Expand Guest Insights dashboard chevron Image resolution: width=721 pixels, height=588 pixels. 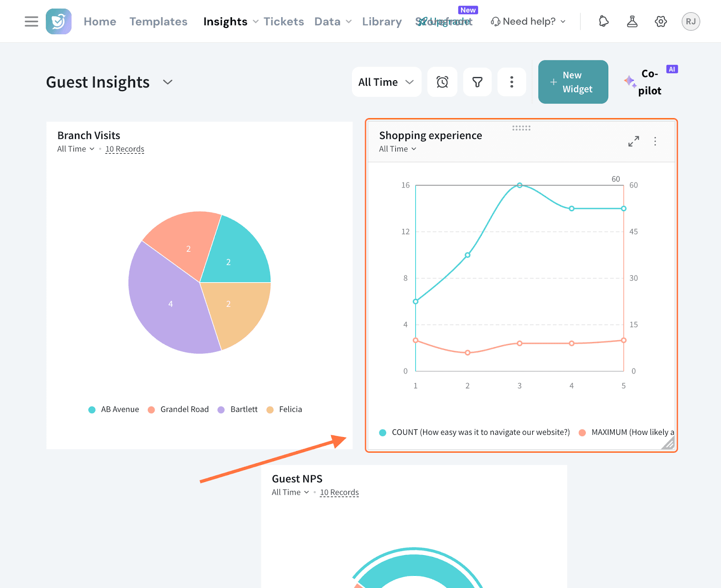pyautogui.click(x=168, y=82)
